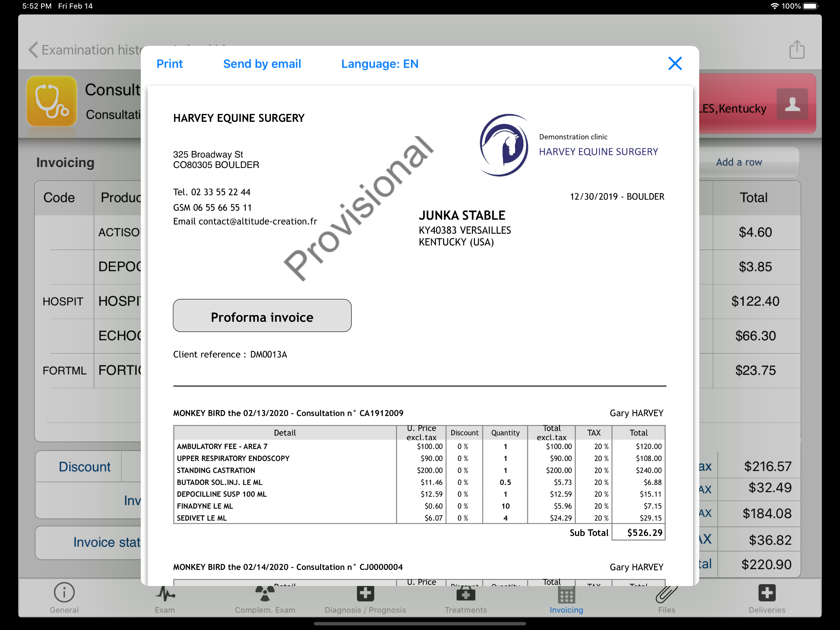Select the SEDIVET LE ML row
840x630 pixels.
pyautogui.click(x=419, y=518)
